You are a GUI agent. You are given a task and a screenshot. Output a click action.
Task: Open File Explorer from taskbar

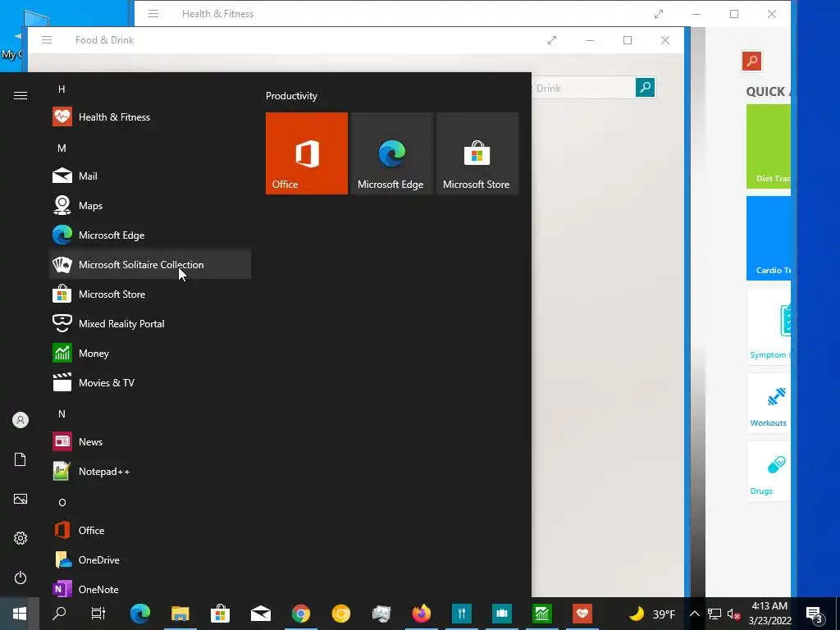coord(180,614)
